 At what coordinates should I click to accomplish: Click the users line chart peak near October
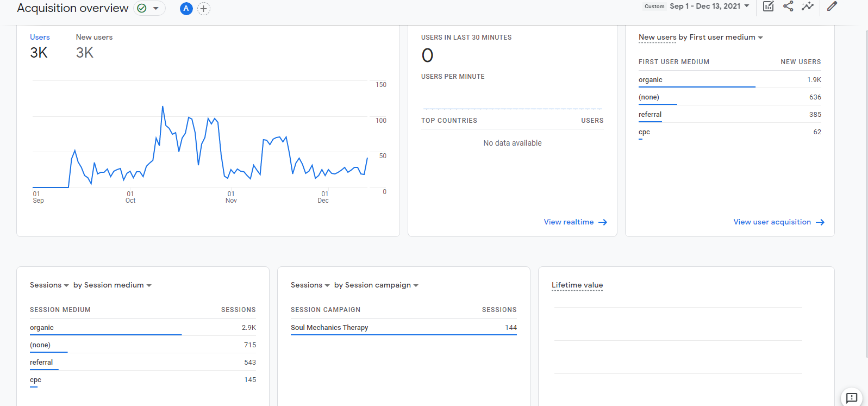(163, 107)
